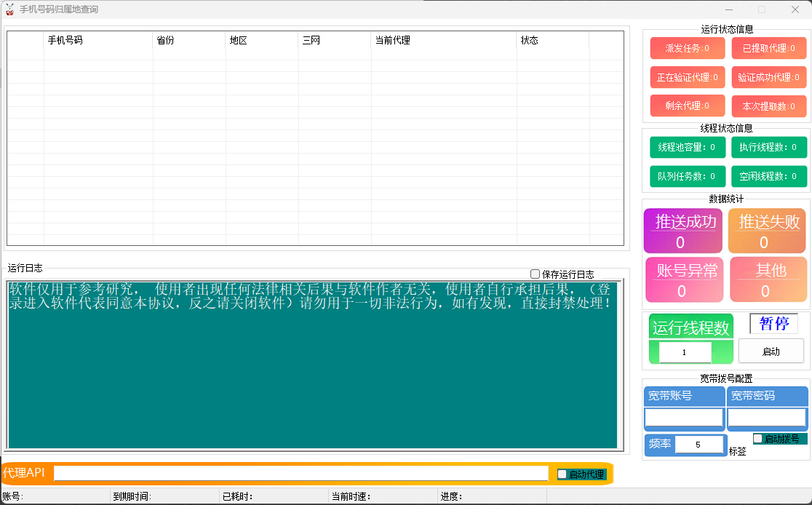Tick the 保存运行日志 checkbox

536,274
